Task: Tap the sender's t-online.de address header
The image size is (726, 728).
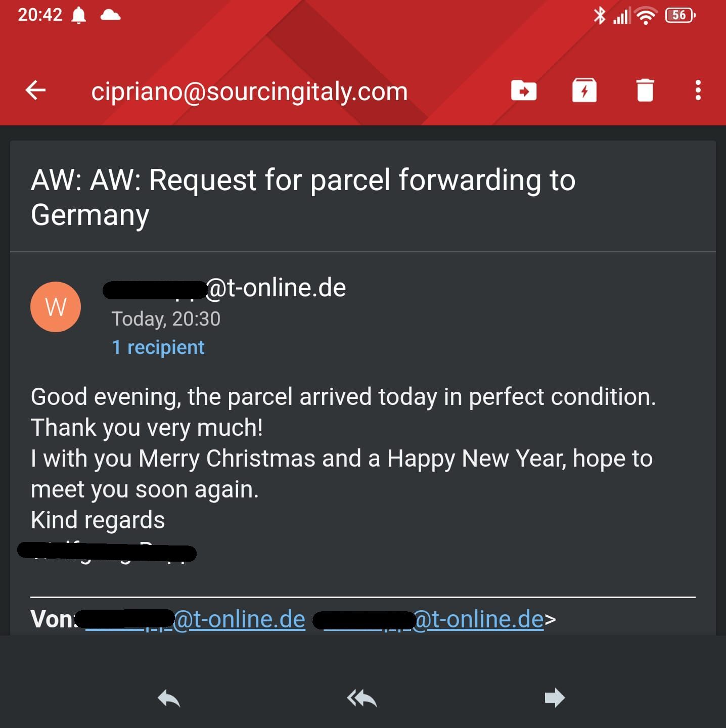Action: (x=276, y=288)
